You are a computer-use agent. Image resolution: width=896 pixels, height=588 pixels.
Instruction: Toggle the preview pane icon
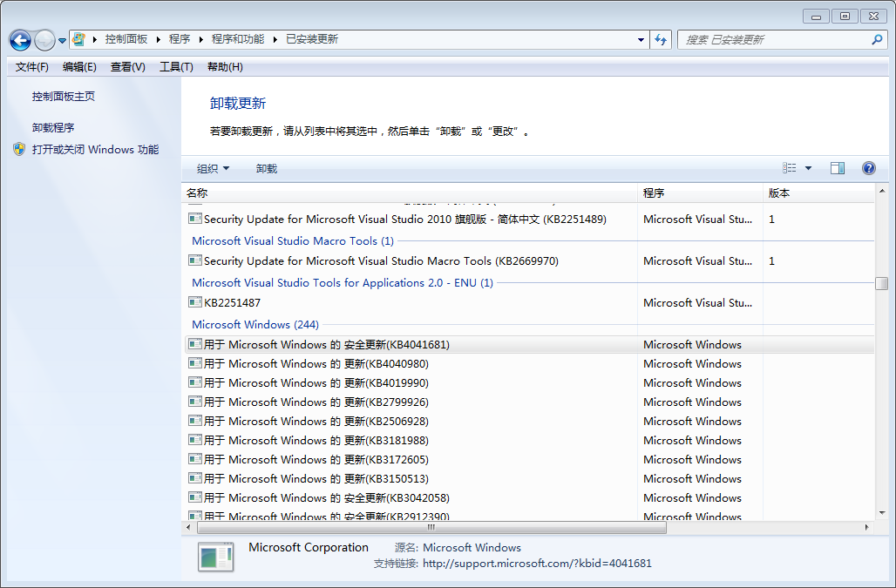tap(838, 168)
